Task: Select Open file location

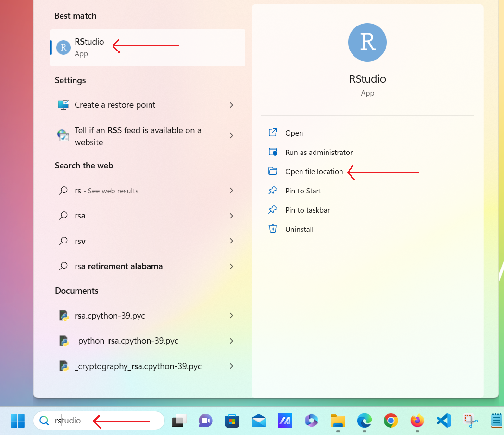Action: pos(314,172)
